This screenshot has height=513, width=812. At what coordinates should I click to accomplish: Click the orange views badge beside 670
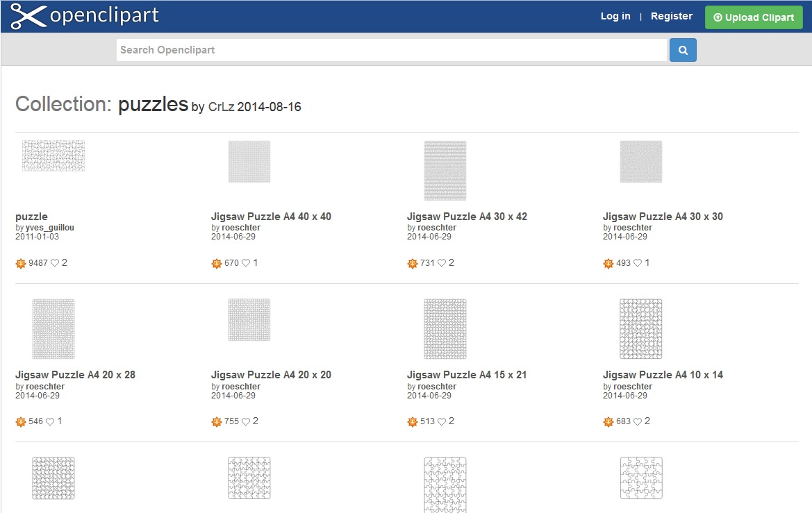click(217, 264)
